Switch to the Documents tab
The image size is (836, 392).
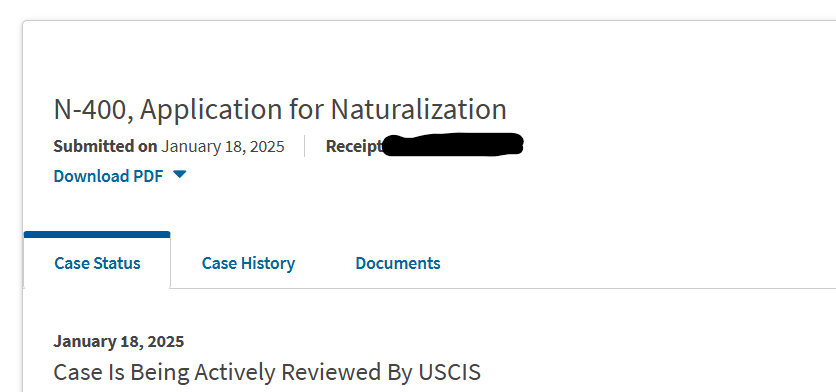[x=398, y=263]
